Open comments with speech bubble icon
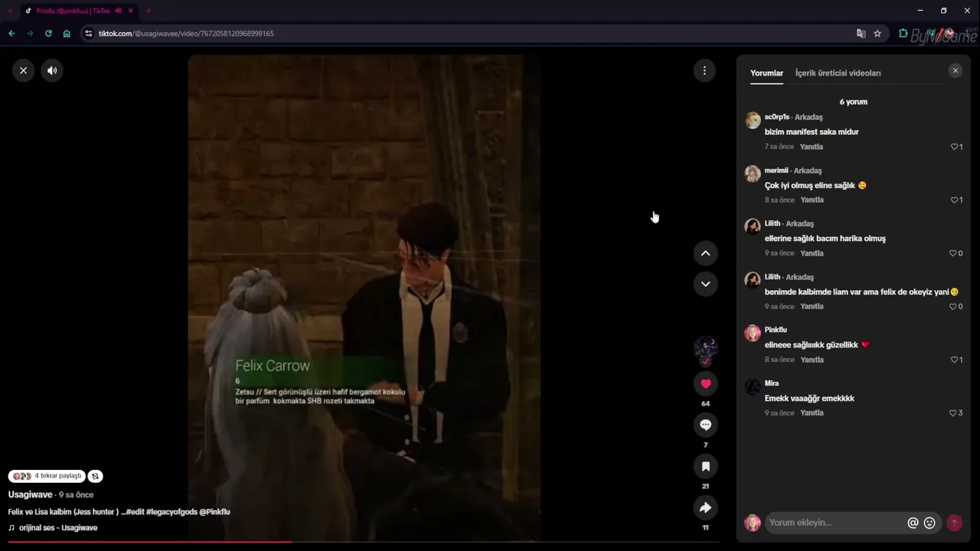Screen dimensions: 980x551 pos(705,425)
